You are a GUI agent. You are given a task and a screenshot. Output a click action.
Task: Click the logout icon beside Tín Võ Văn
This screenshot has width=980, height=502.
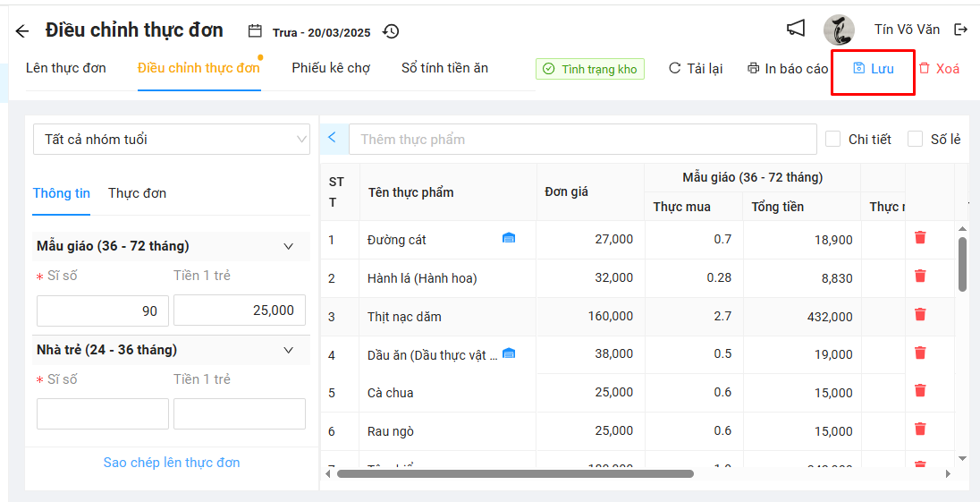pyautogui.click(x=961, y=30)
